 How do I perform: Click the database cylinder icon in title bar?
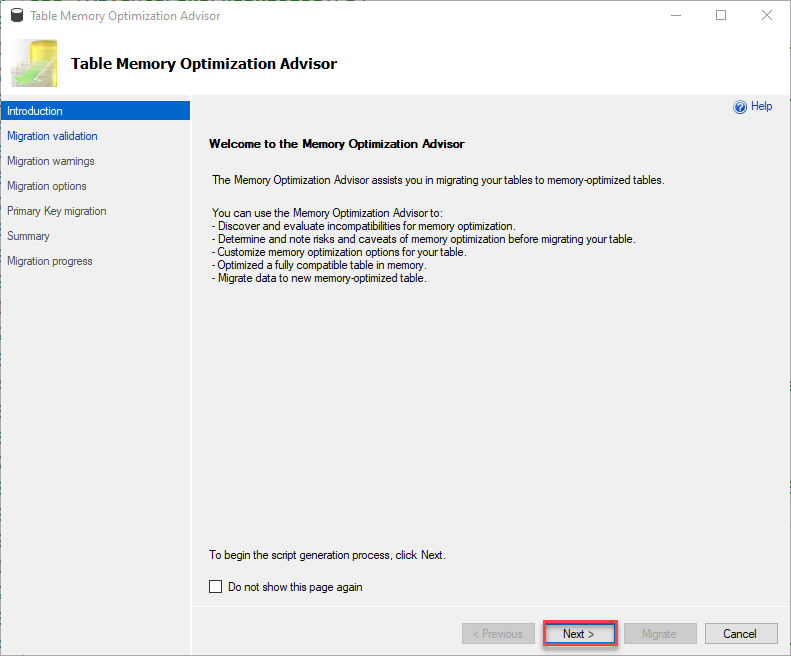[x=17, y=16]
